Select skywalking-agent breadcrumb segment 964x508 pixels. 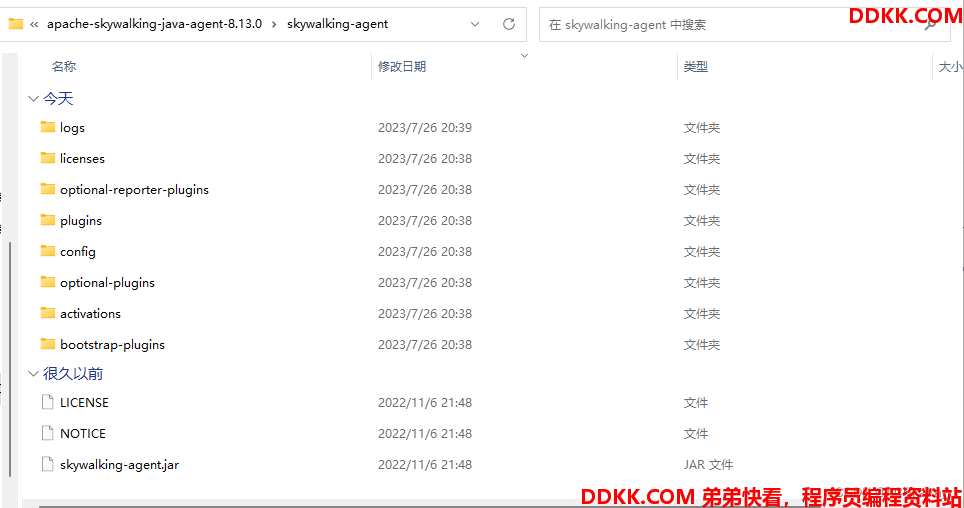[338, 24]
